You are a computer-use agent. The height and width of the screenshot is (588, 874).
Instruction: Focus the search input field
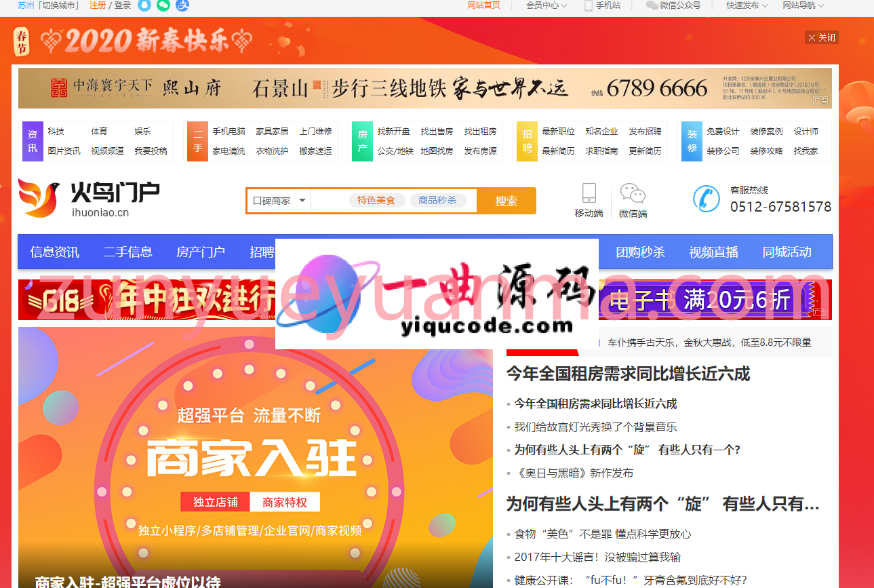pyautogui.click(x=393, y=201)
